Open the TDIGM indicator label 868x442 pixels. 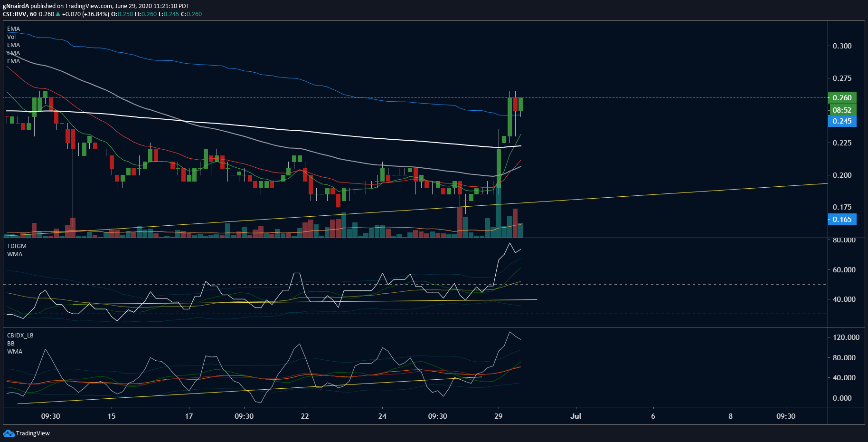tap(17, 246)
